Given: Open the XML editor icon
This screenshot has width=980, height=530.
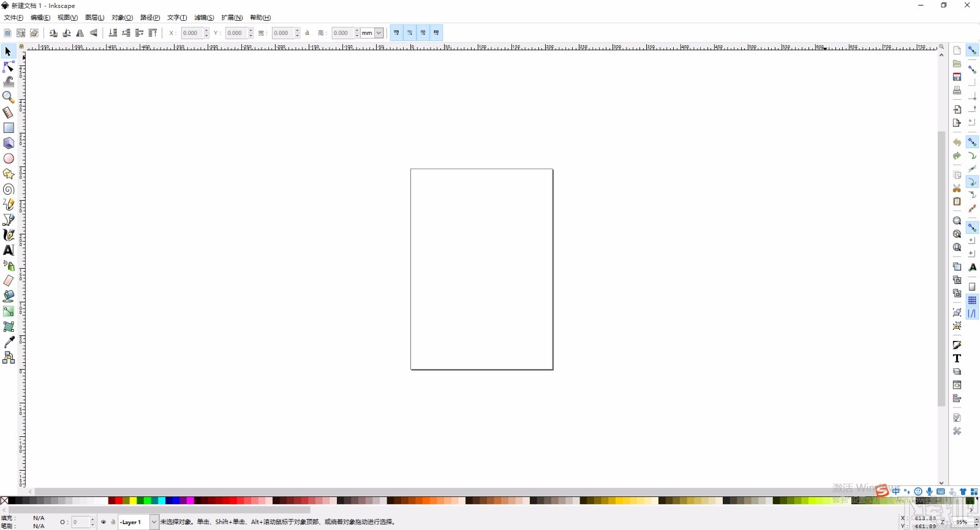Looking at the screenshot, I should click(957, 385).
